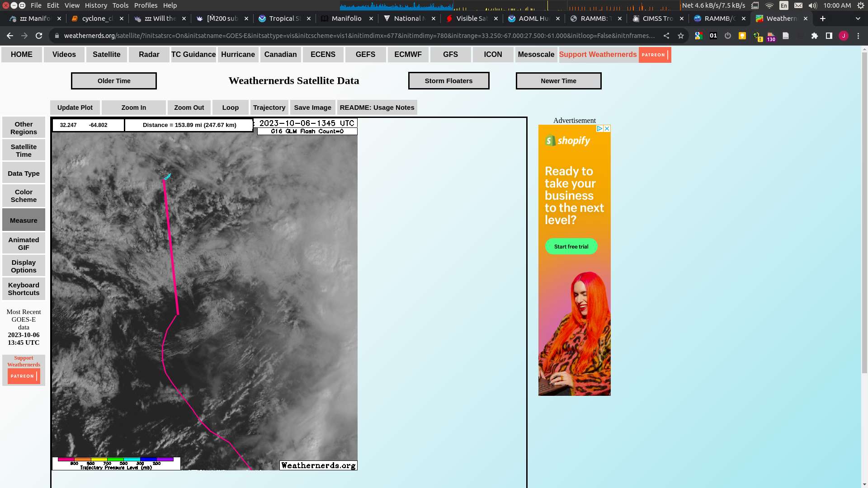Image resolution: width=868 pixels, height=488 pixels.
Task: Open the TC Guidance nav item
Action: (x=193, y=55)
